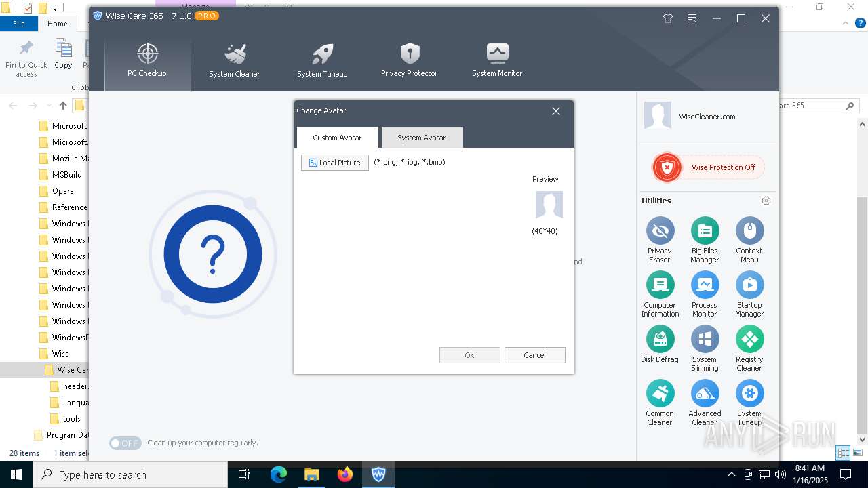Switch to the System Avatar tab
Image resolution: width=868 pixels, height=488 pixels.
pos(422,138)
